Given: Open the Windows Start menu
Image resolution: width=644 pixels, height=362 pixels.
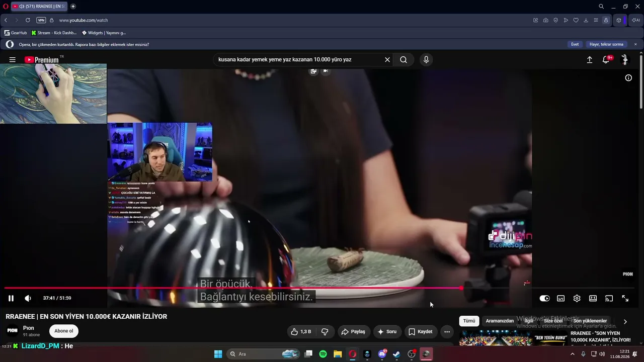Looking at the screenshot, I should pyautogui.click(x=218, y=354).
